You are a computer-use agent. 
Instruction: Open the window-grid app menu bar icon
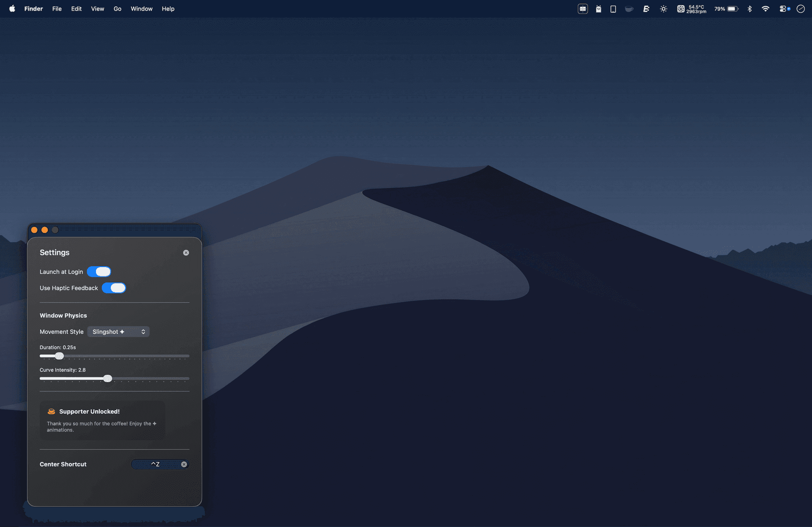click(x=583, y=9)
